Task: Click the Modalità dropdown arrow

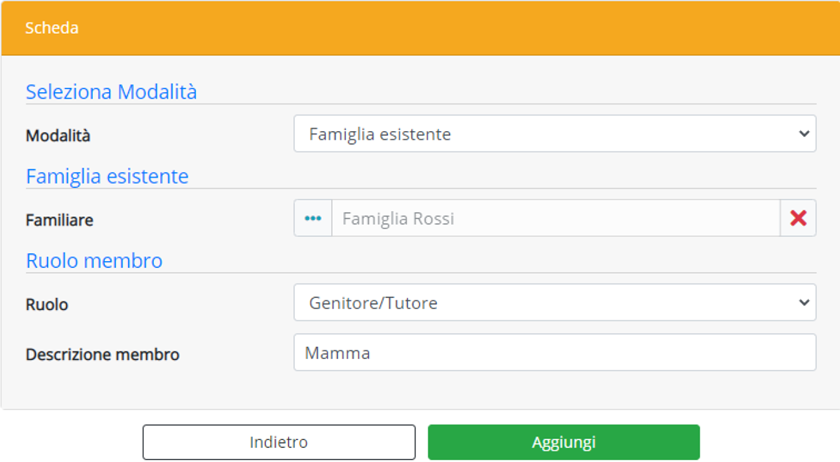Action: point(804,134)
